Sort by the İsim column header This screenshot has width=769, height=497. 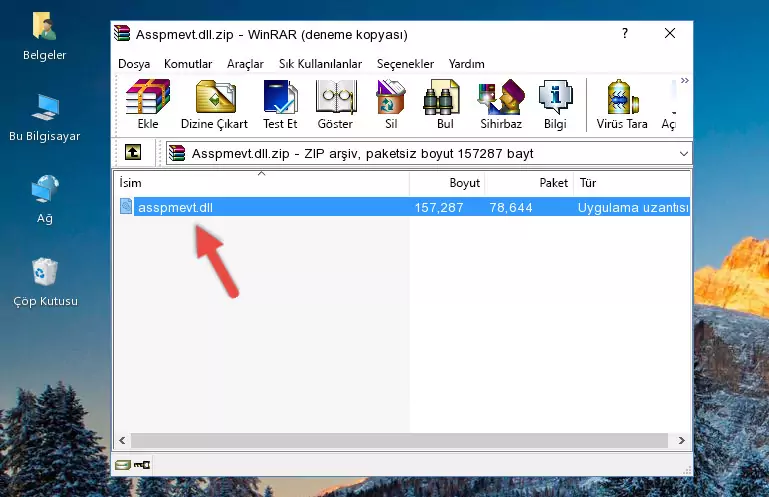click(x=262, y=183)
